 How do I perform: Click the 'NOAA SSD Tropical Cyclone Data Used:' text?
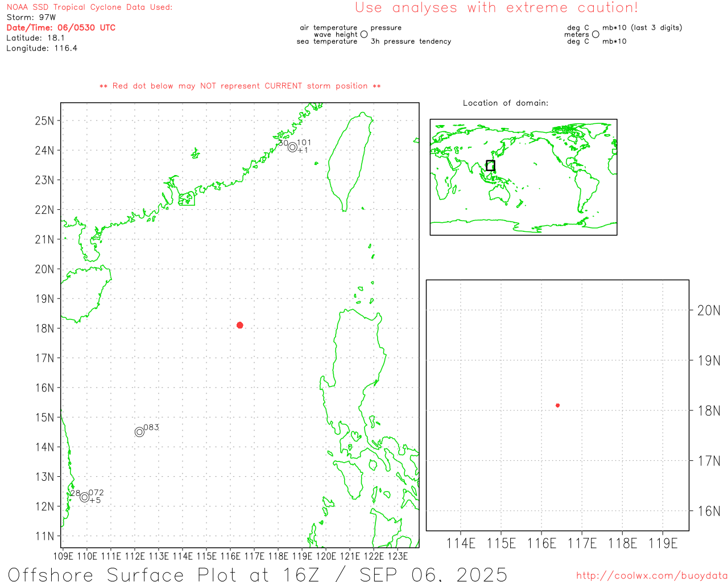pyautogui.click(x=89, y=7)
